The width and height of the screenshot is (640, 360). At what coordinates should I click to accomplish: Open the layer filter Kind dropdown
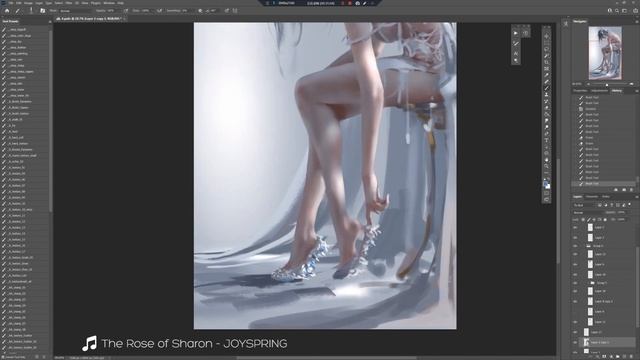[583, 205]
